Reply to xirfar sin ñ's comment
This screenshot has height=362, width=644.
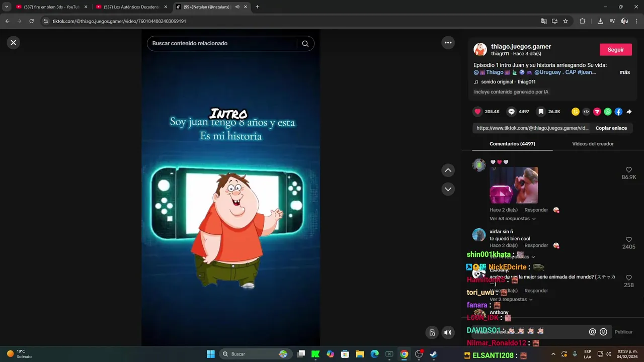[x=536, y=245]
